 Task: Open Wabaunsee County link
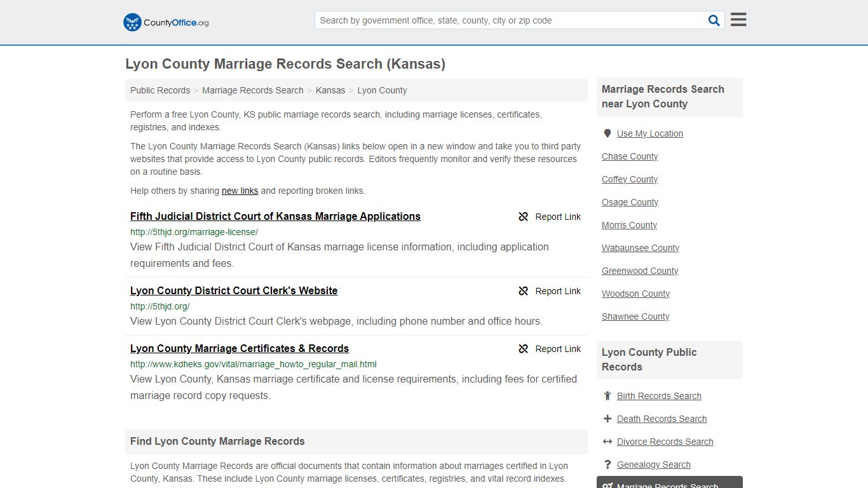(x=641, y=248)
